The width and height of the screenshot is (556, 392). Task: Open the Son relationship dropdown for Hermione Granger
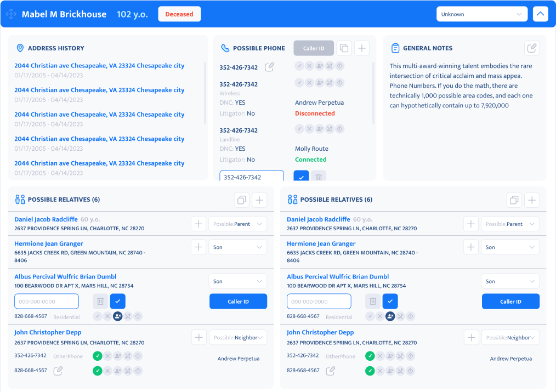pyautogui.click(x=237, y=247)
